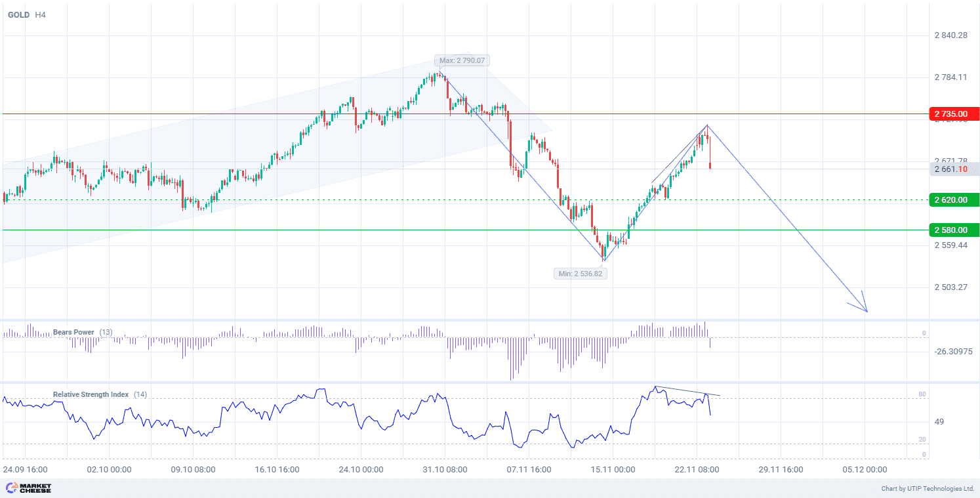Click the Min: 2 536.82 annotation
Viewport: 980px width, 498px height.
[x=580, y=274]
